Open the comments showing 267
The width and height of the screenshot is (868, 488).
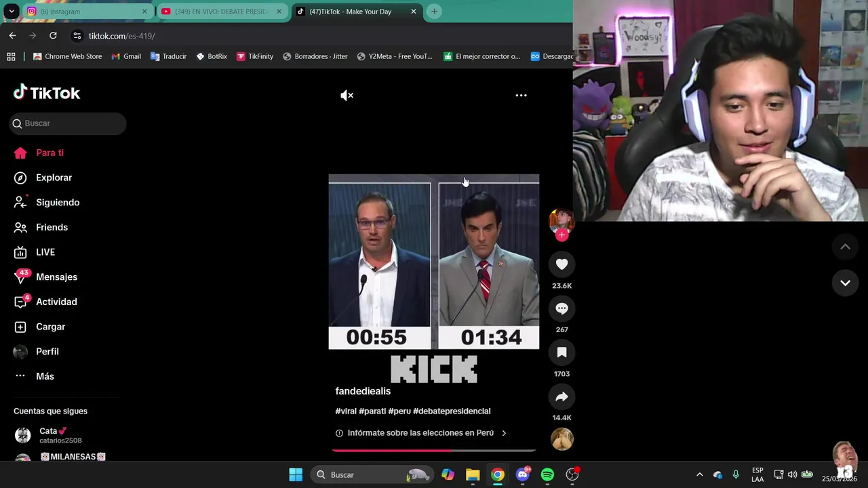click(561, 308)
